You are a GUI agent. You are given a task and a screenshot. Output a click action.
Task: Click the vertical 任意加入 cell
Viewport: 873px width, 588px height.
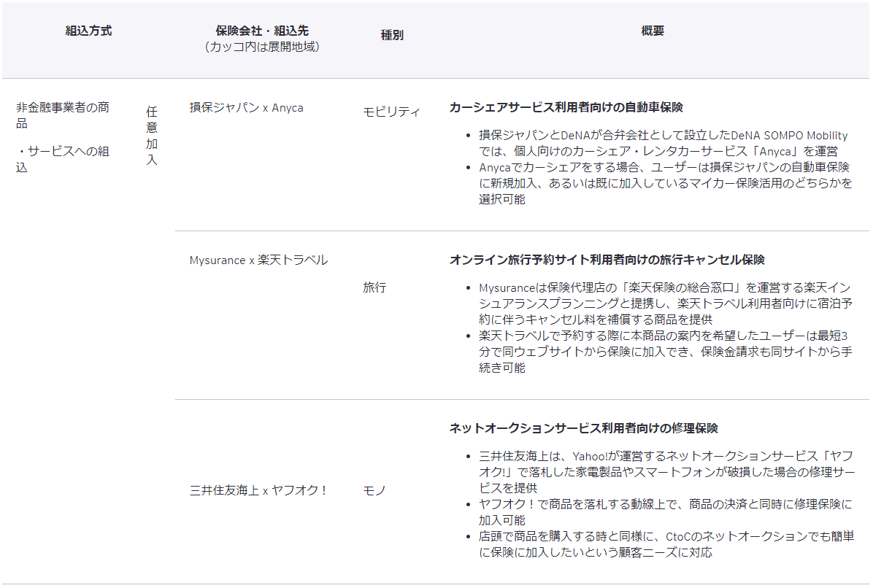pos(152,136)
